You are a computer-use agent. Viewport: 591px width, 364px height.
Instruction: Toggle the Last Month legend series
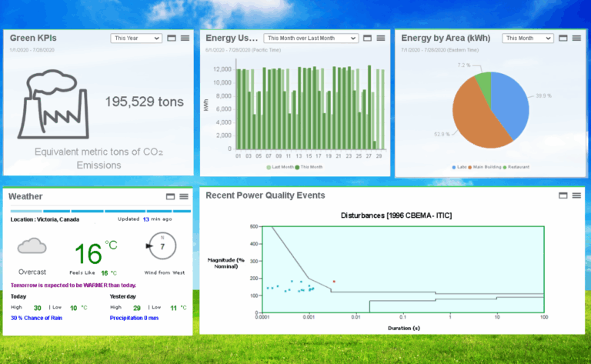click(x=280, y=167)
